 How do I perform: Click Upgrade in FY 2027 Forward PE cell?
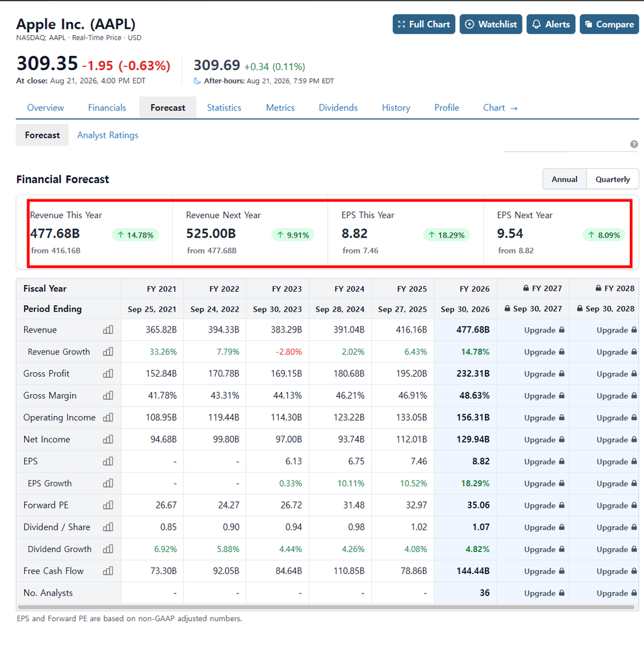544,505
